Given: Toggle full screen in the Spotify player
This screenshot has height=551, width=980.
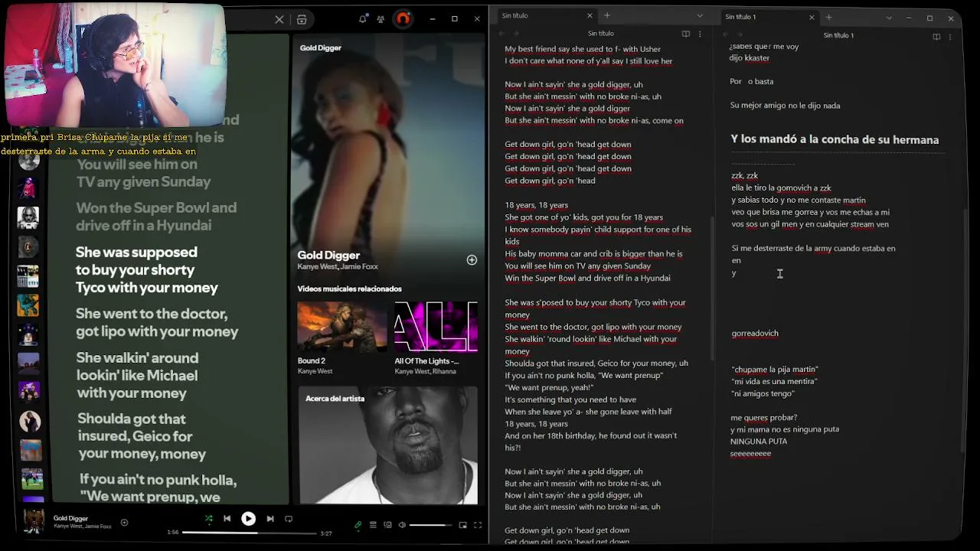Looking at the screenshot, I should (478, 525).
